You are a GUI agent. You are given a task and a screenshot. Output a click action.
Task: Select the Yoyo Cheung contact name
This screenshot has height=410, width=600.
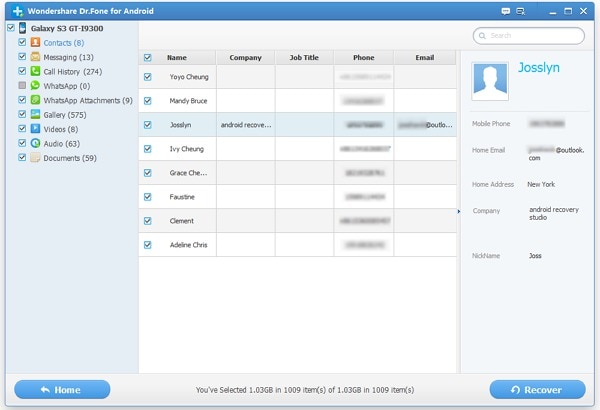tap(189, 77)
